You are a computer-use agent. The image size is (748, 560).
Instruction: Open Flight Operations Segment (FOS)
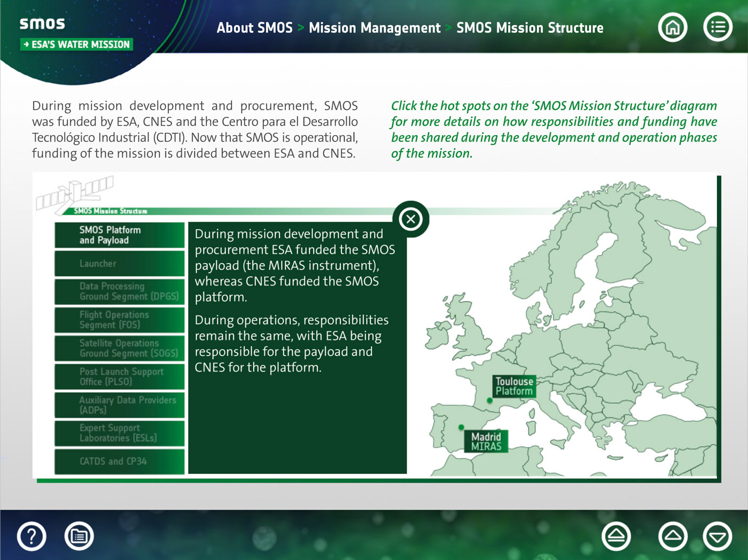coord(119,320)
